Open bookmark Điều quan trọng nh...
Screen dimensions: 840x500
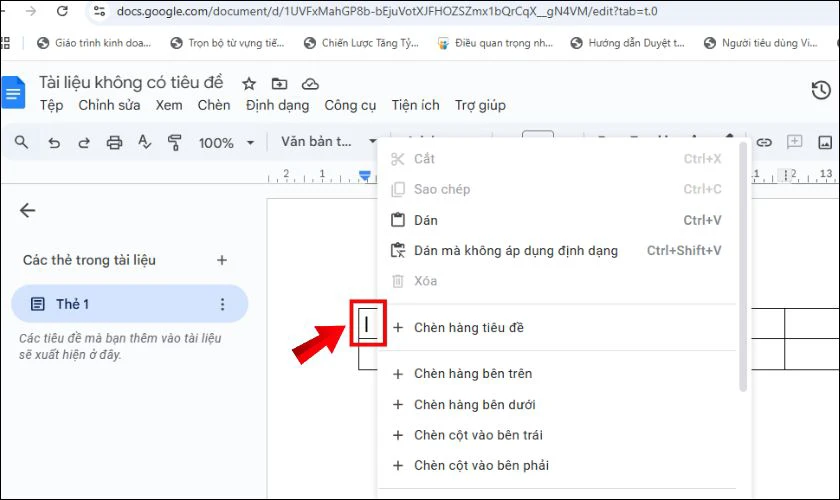(494, 43)
